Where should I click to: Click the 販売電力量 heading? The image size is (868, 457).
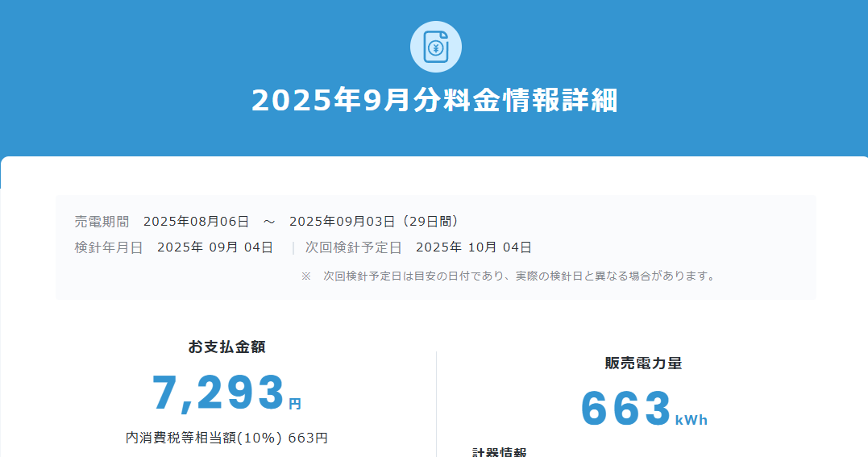click(x=643, y=364)
